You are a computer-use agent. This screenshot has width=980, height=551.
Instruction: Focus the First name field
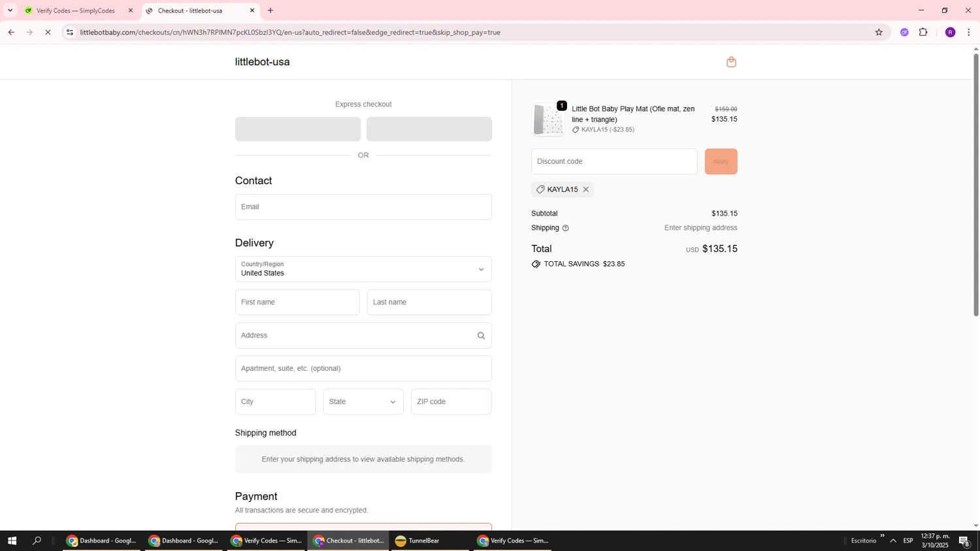click(297, 302)
